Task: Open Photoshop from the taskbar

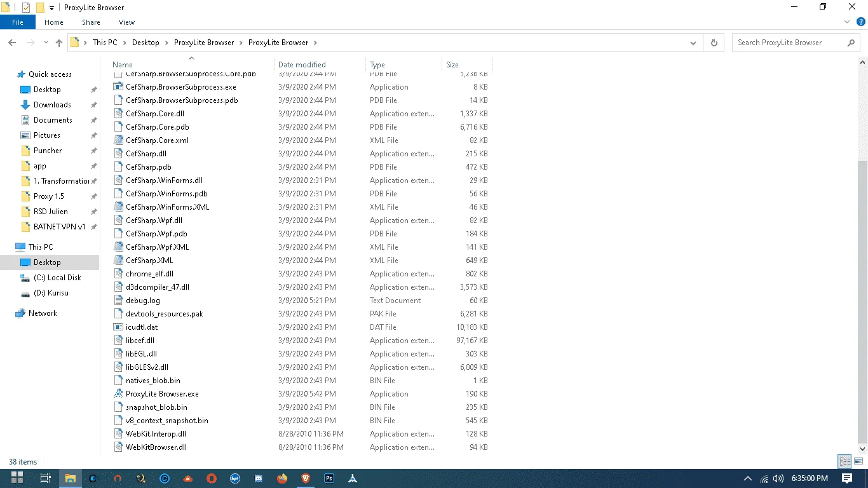Action: tap(329, 478)
